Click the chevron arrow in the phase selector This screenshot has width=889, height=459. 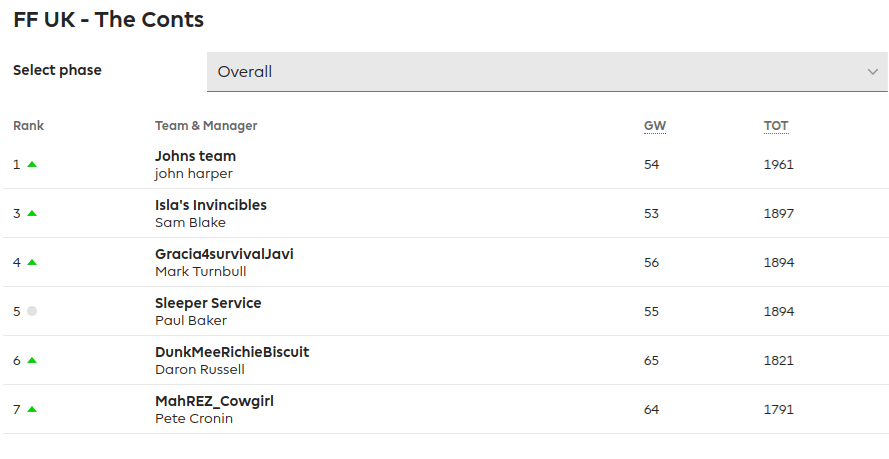[x=871, y=72]
